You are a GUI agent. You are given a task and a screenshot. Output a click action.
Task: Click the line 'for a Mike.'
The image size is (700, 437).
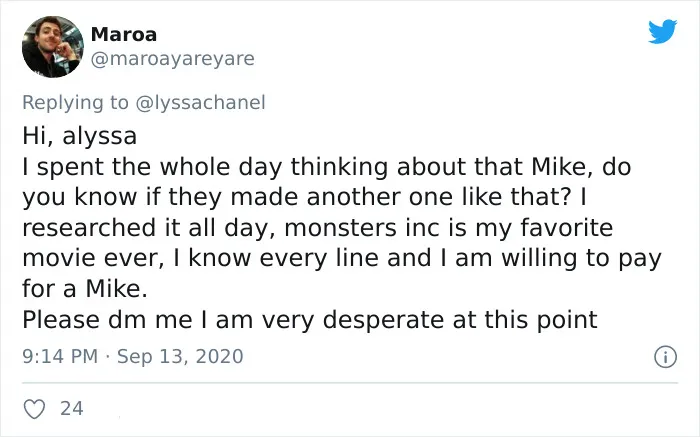point(85,288)
